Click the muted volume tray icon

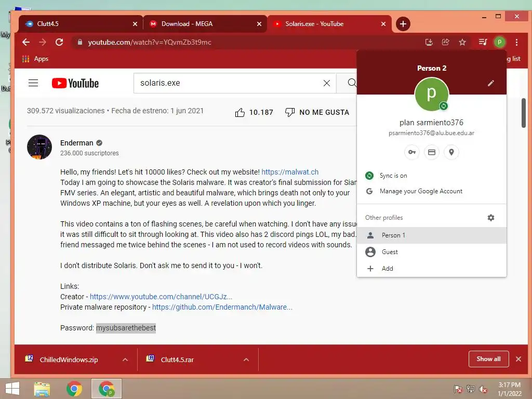(483, 389)
